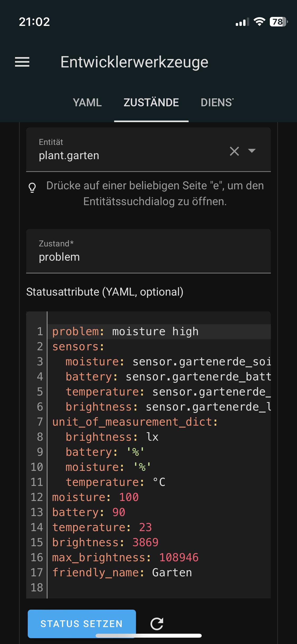Select the moisture: 100 attribute line
This screenshot has width=297, height=644.
coord(95,497)
